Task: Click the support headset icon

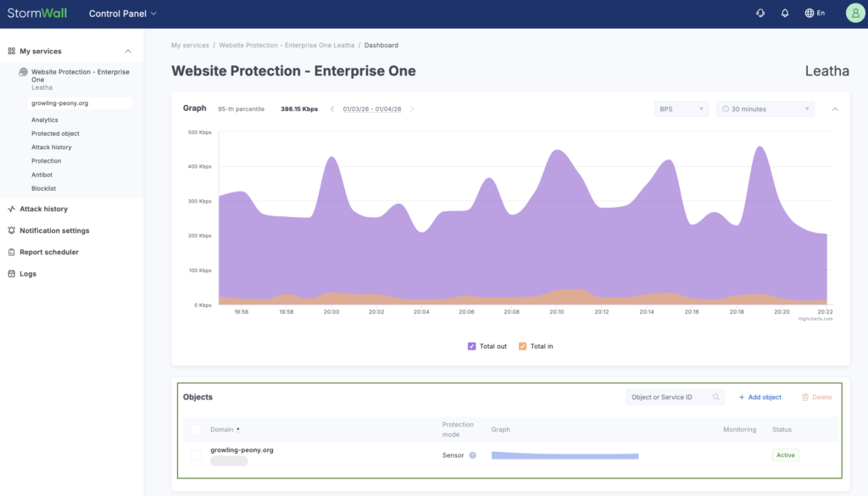Action: pos(760,14)
